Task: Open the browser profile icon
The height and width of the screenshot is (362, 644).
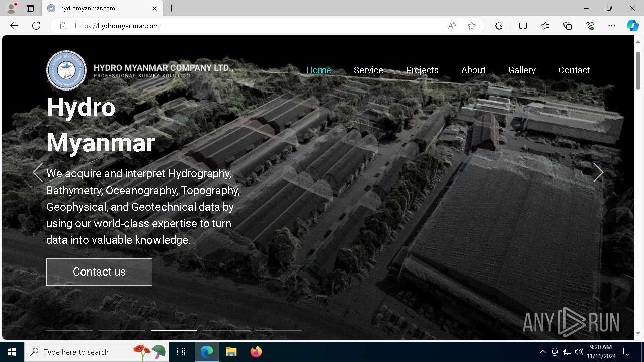Action: (x=11, y=8)
